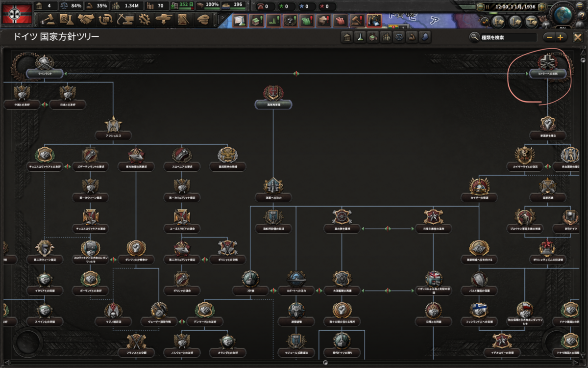Zoom in the focus tree with plus button
588x368 pixels.
click(x=560, y=37)
